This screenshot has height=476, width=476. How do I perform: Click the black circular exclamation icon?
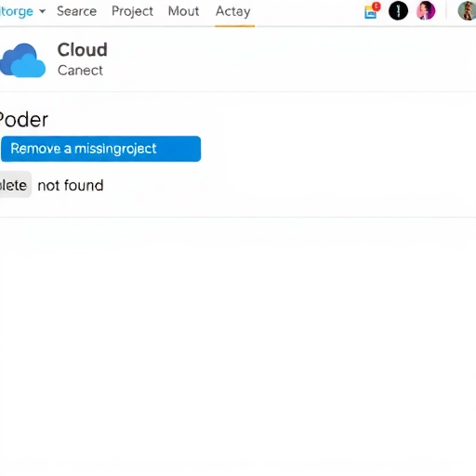pos(398,11)
